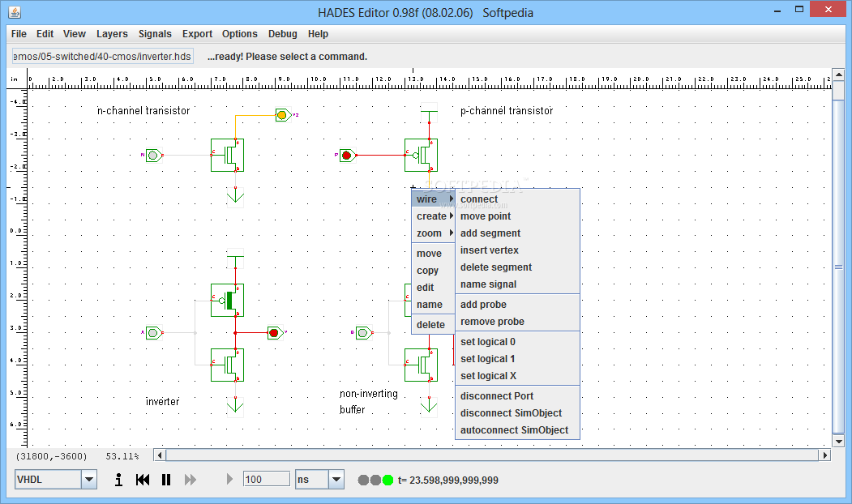Choose disconnect Port
This screenshot has height=504, width=852.
517,396
